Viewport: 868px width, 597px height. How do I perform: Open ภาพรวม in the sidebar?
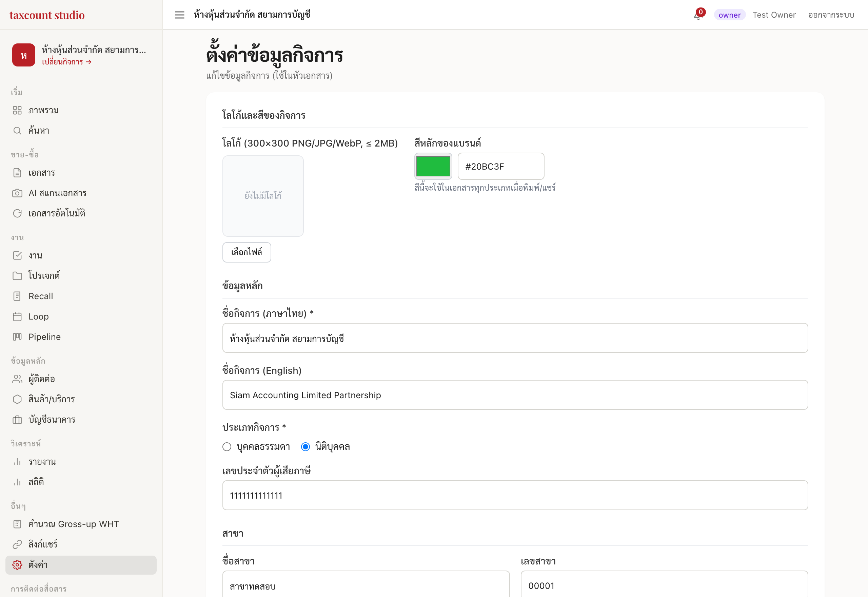[x=81, y=110]
